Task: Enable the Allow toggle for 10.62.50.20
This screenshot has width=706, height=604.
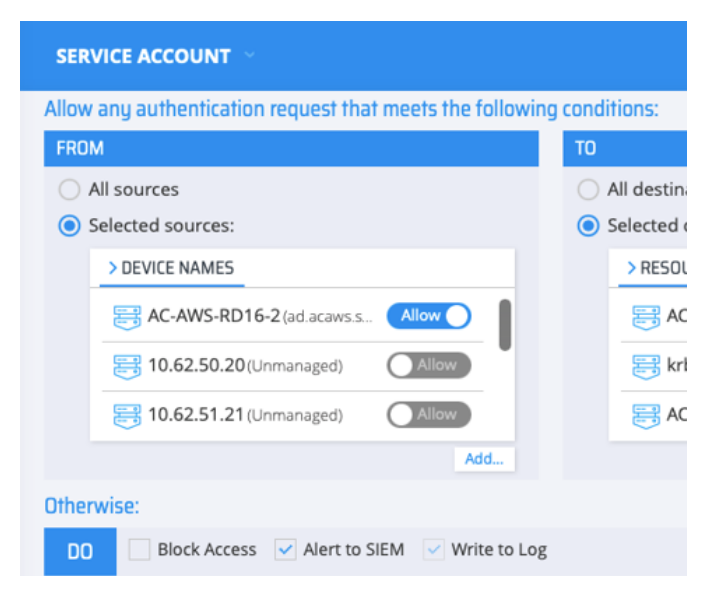Action: 429,365
